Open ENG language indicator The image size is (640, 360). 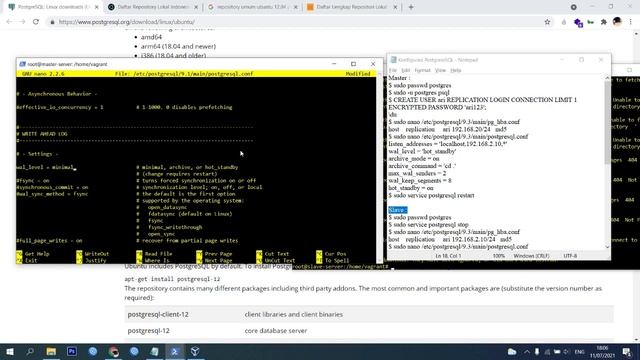click(x=579, y=352)
